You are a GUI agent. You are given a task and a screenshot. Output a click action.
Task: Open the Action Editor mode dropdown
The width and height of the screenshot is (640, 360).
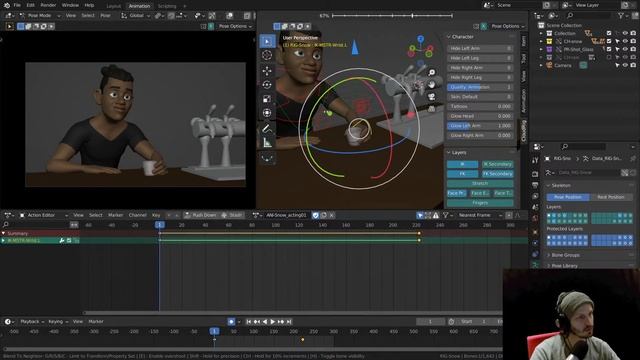click(x=44, y=215)
